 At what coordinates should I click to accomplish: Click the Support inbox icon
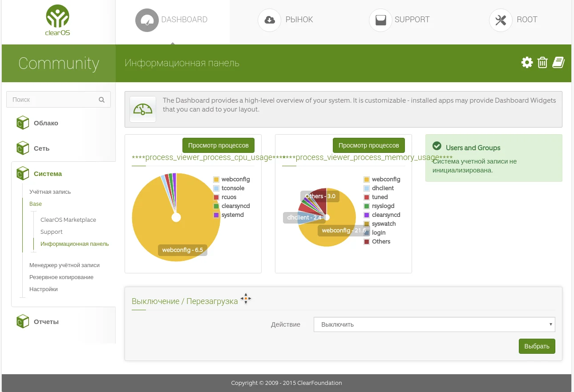click(380, 20)
